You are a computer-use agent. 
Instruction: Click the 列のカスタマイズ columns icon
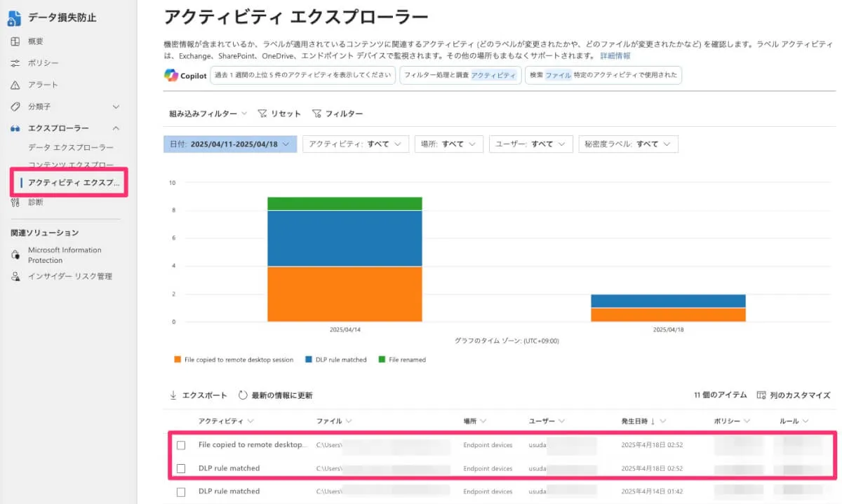761,395
